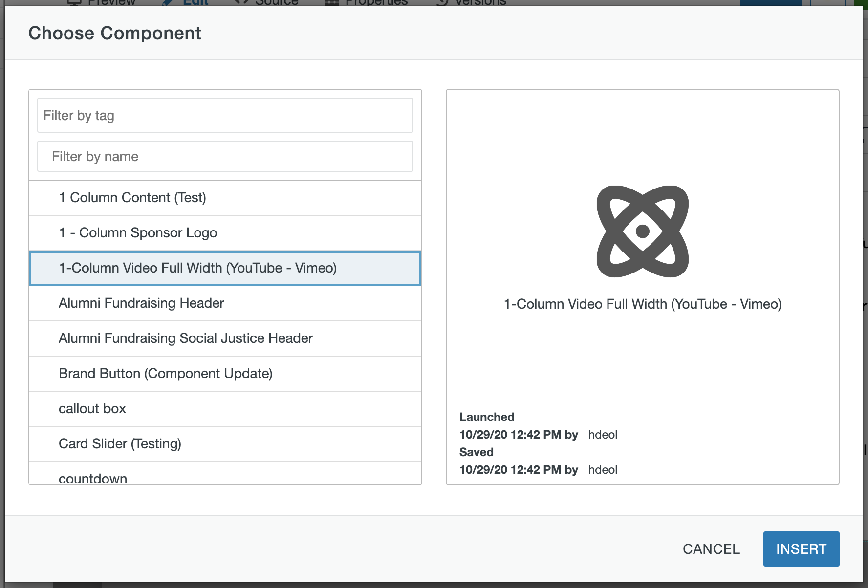Click the Versions history icon
This screenshot has height=588, width=868.
pos(443,3)
